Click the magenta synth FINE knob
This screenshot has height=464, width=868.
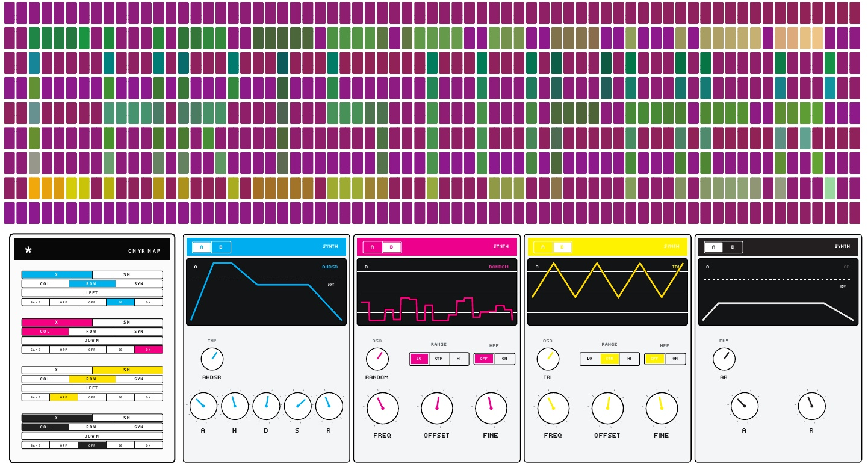tap(491, 409)
